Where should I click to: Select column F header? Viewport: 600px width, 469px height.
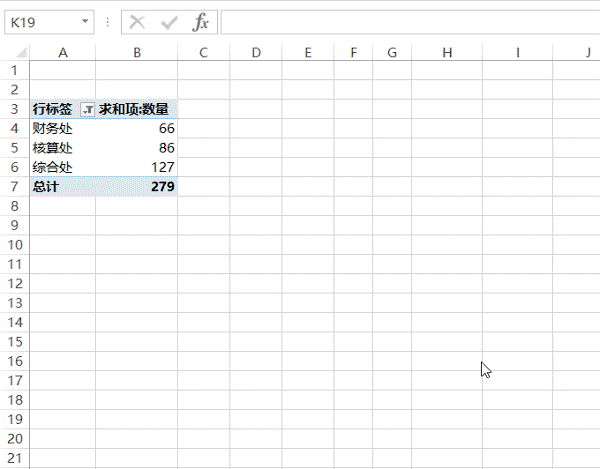click(354, 52)
